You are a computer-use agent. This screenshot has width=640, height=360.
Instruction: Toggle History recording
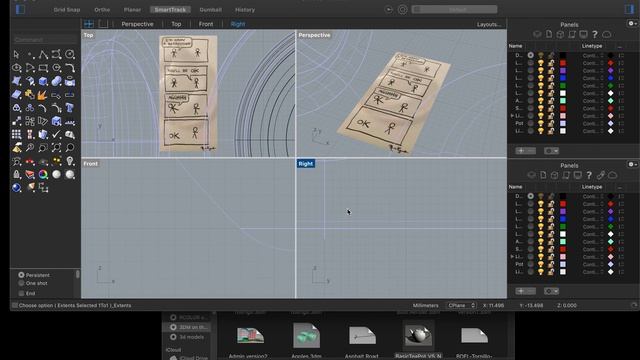coord(245,9)
